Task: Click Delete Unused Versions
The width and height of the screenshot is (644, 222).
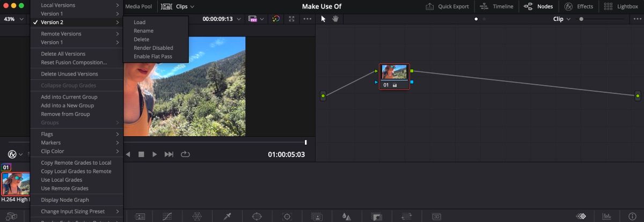Action: click(x=69, y=74)
